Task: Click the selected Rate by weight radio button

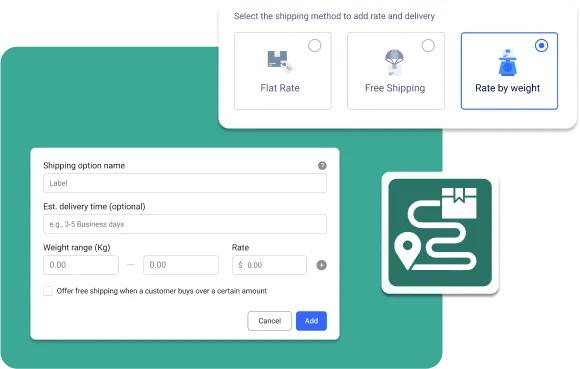Action: point(542,46)
